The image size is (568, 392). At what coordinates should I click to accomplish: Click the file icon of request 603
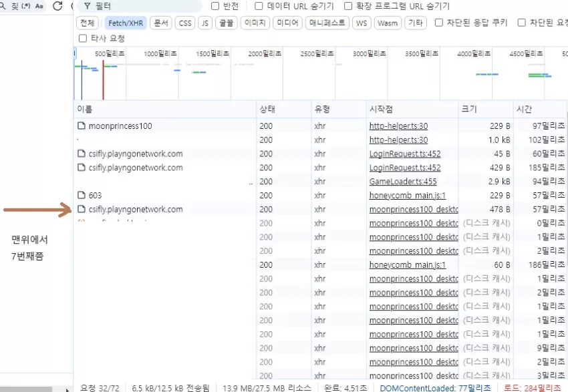pyautogui.click(x=82, y=195)
